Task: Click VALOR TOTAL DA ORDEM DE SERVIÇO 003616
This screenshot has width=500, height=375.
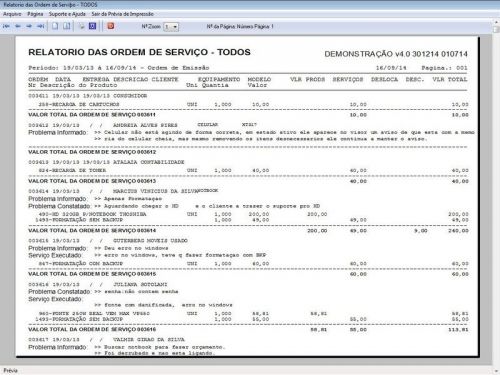Action: [92, 329]
